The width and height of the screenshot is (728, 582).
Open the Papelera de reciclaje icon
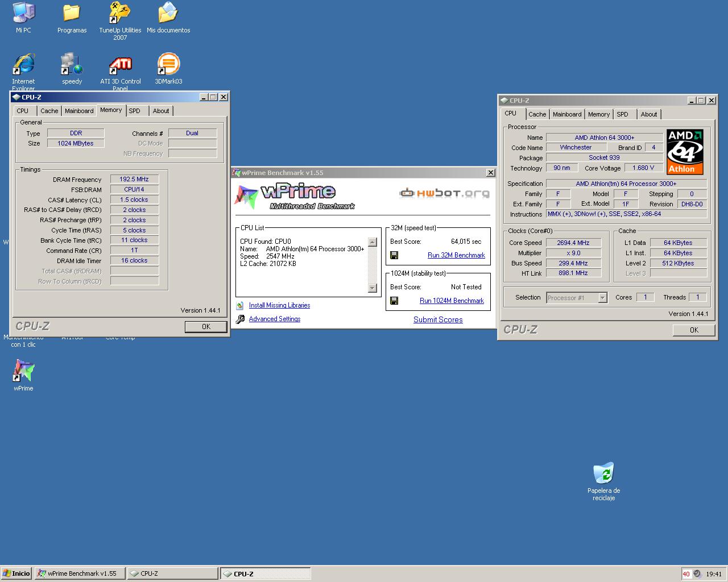603,473
